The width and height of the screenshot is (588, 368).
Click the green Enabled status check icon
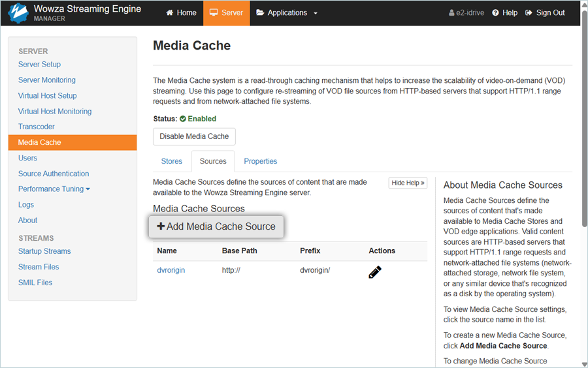click(x=183, y=119)
